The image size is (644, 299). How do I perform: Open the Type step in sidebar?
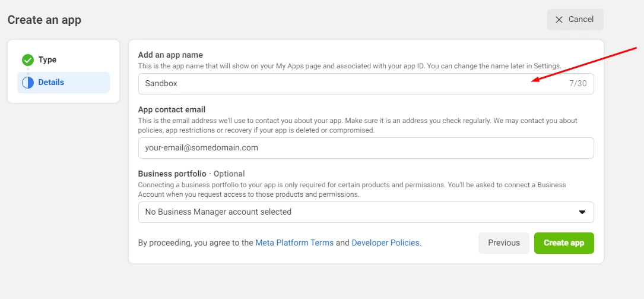click(47, 60)
